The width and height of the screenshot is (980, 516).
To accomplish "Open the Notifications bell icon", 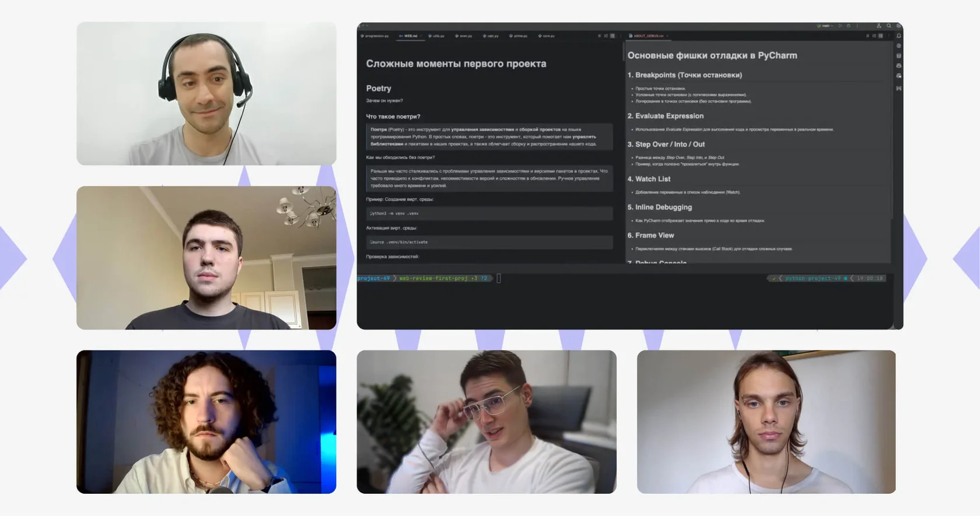I will [x=898, y=36].
